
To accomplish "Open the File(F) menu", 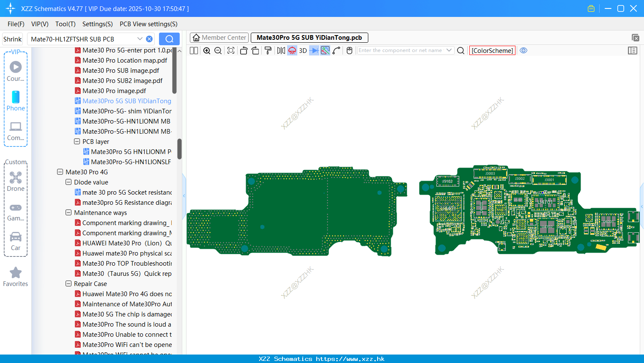I will [16, 24].
